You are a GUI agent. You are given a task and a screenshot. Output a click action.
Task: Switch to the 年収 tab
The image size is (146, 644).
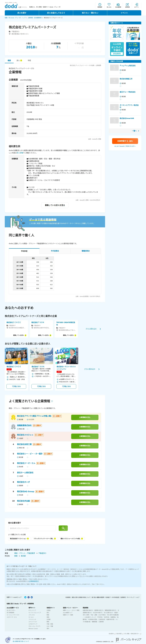[29, 60]
